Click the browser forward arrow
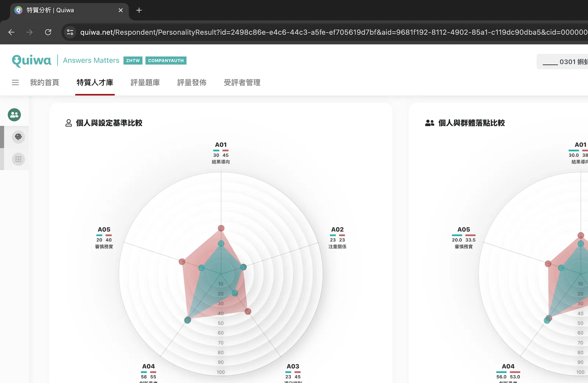Viewport: 588px width, 383px height. pyautogui.click(x=30, y=32)
